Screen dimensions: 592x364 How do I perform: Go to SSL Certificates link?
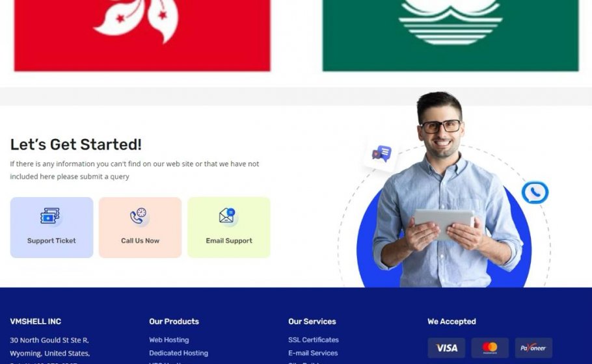(314, 340)
